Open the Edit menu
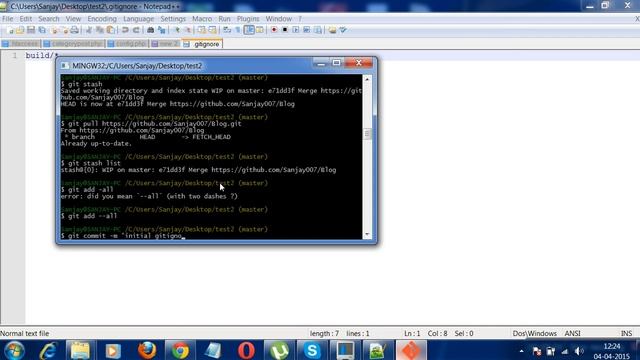The width and height of the screenshot is (640, 360). [x=25, y=19]
